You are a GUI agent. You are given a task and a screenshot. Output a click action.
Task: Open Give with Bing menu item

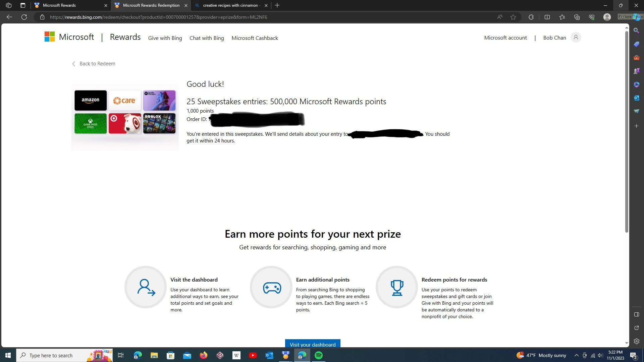point(165,38)
